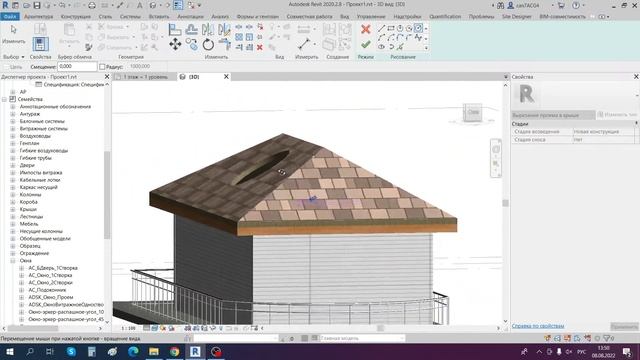This screenshot has width=640, height=360.
Task: Click the Revit taskbar icon
Action: [x=195, y=351]
